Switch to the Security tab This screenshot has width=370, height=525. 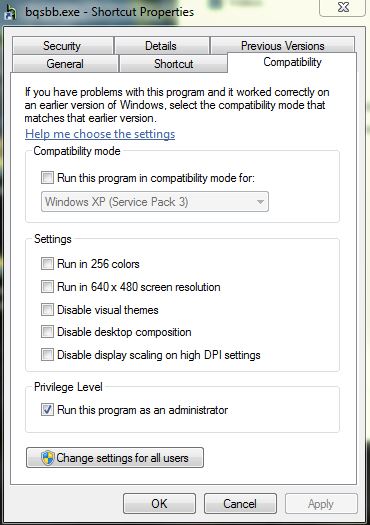(62, 46)
